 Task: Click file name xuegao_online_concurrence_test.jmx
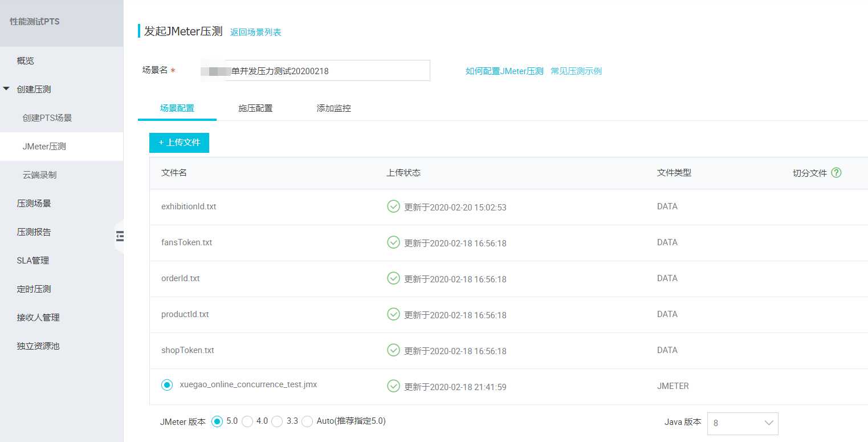[x=248, y=384]
